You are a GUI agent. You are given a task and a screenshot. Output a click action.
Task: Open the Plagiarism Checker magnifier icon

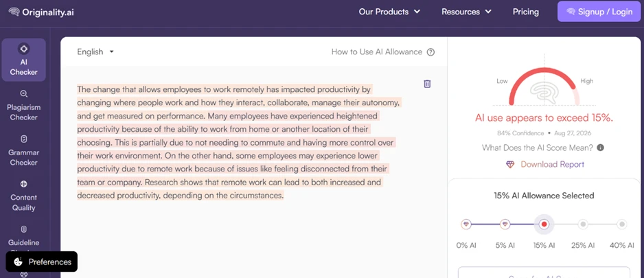[x=24, y=94]
